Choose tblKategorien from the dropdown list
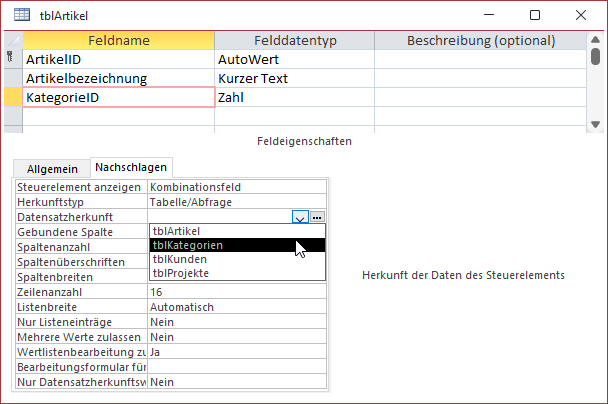608x404 pixels. click(x=237, y=245)
